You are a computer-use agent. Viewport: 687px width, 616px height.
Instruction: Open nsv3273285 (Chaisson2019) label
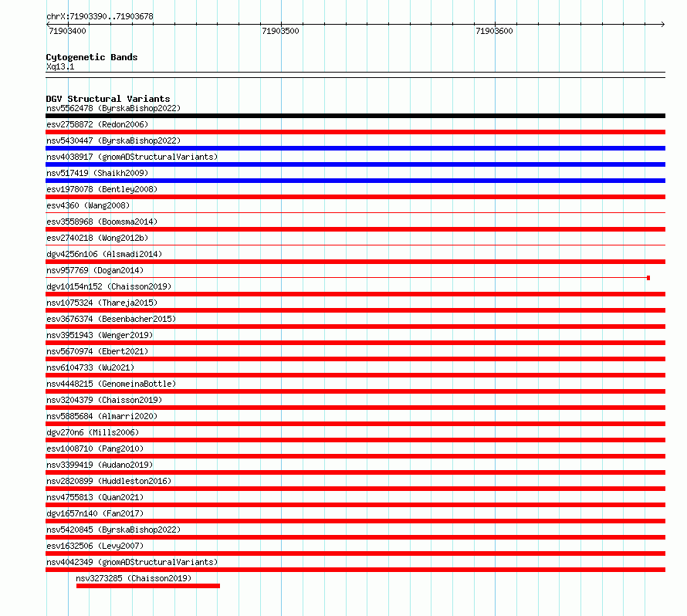click(x=134, y=578)
